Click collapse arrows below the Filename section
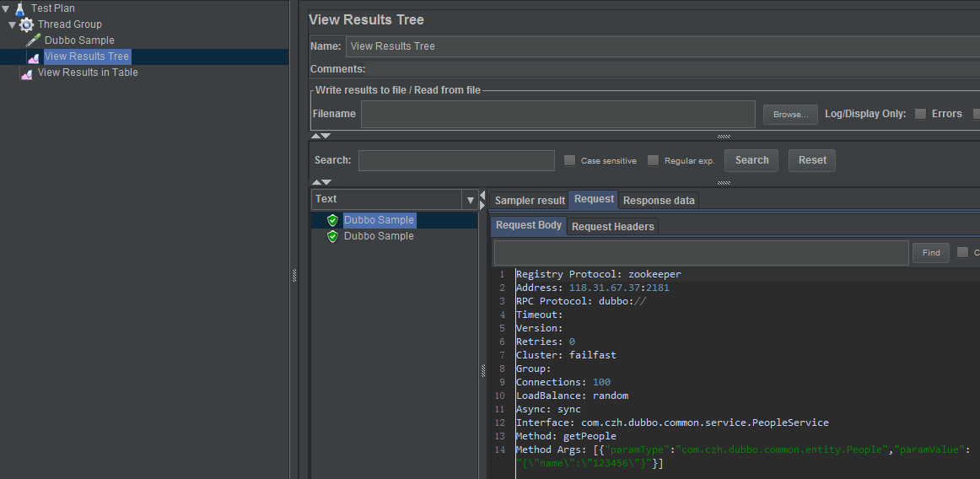The width and height of the screenshot is (980, 479). pos(320,136)
